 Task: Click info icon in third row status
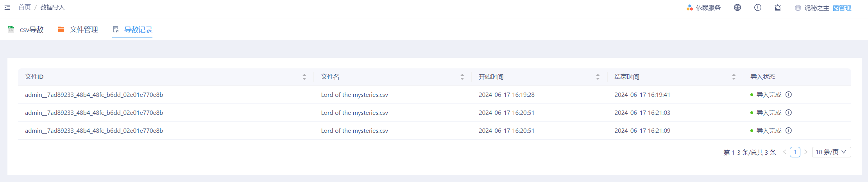coord(789,130)
